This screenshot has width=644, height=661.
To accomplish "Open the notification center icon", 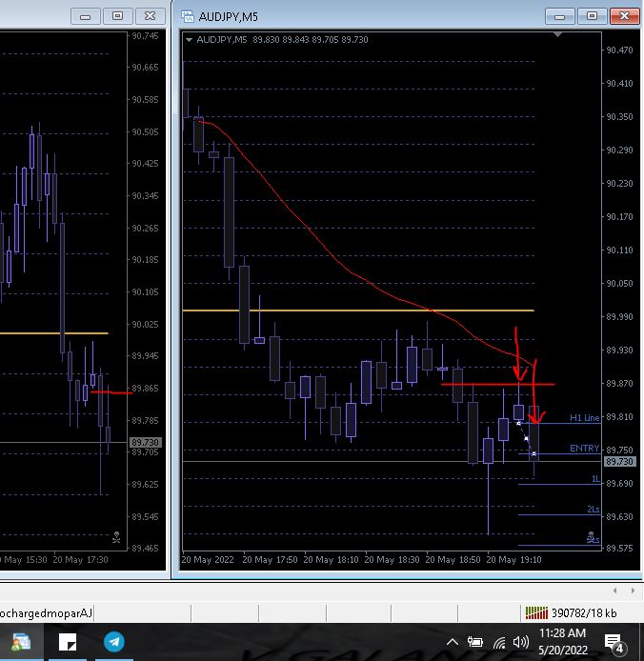I will pos(614,643).
